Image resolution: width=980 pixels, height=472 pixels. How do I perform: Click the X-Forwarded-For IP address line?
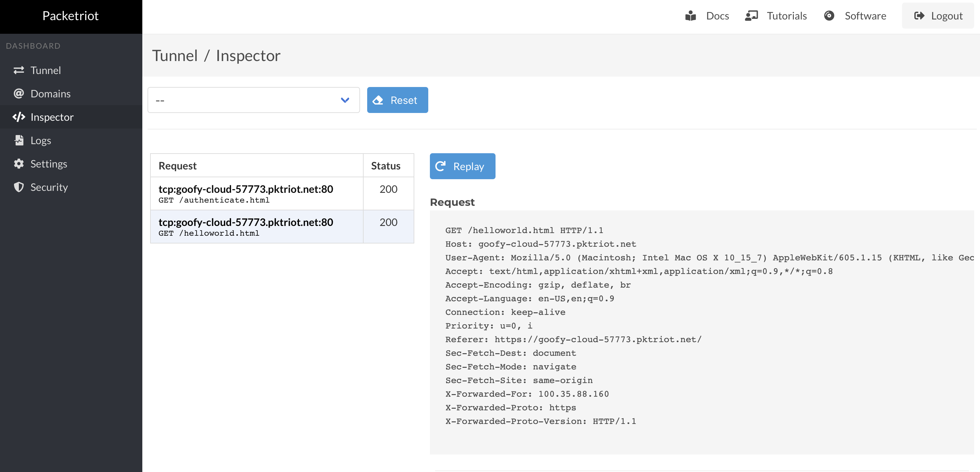[527, 394]
